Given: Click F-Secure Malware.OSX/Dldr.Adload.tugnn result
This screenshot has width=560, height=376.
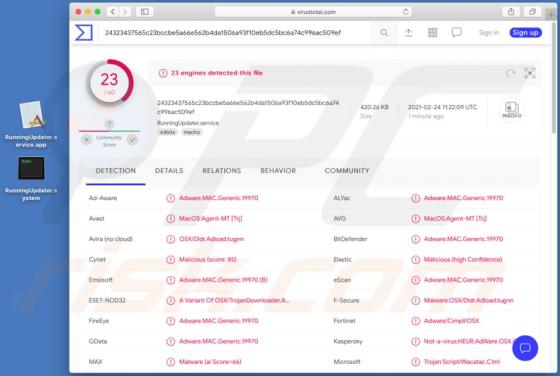Looking at the screenshot, I should click(x=469, y=300).
